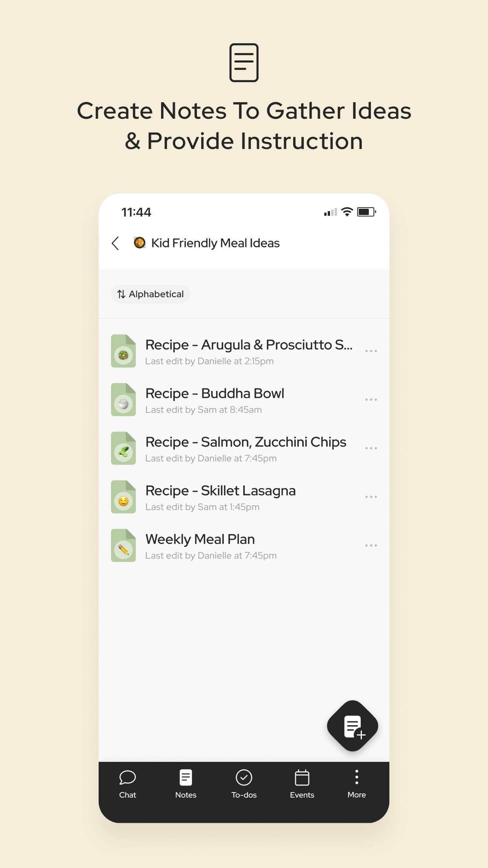Select the Salmon, Zucchini Chips note icon
The image size is (488, 868).
pos(123,448)
